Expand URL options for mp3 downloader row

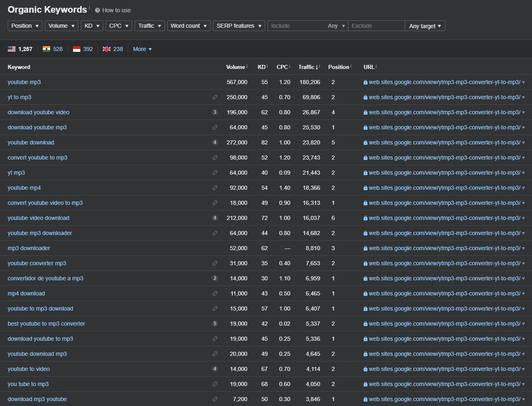coord(523,248)
